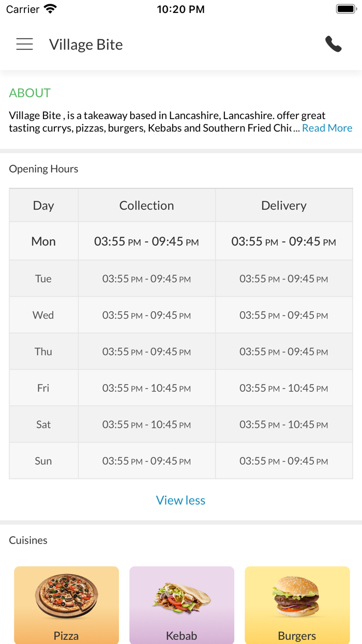Tap the Cuisines section label
This screenshot has height=644, width=362.
click(28, 540)
